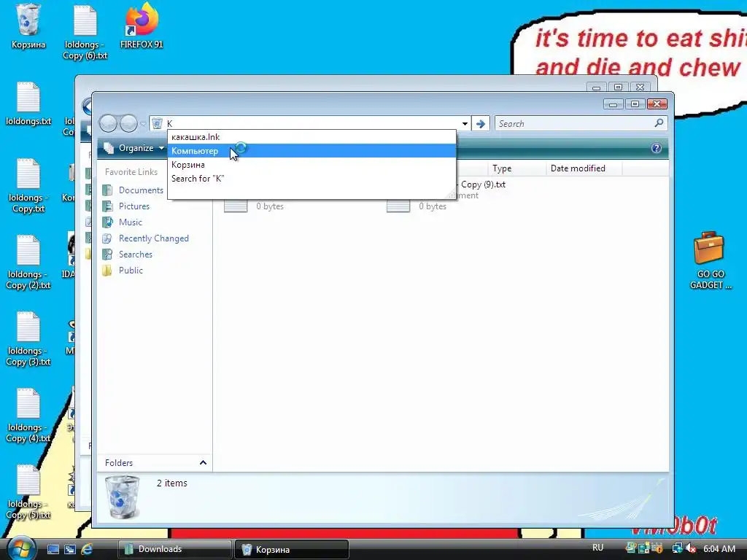
Task: Open the Корзина desktop icon
Action: click(28, 26)
